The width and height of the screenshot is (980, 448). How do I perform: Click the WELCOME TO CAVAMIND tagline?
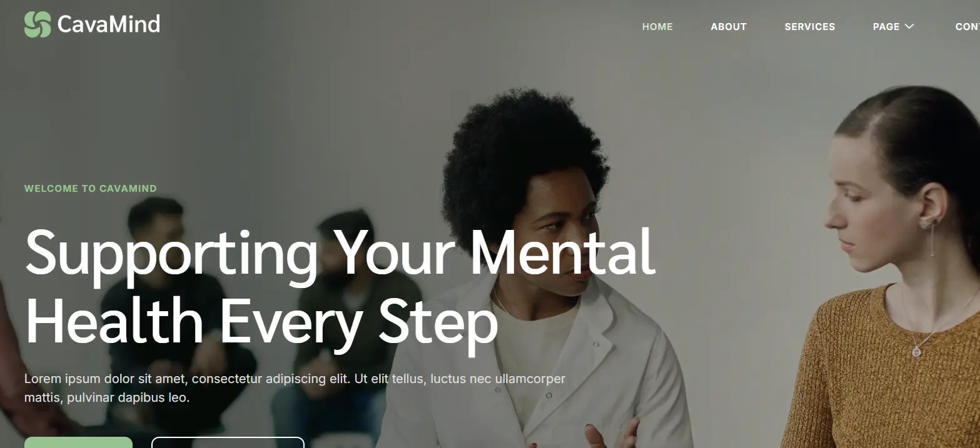pos(91,188)
